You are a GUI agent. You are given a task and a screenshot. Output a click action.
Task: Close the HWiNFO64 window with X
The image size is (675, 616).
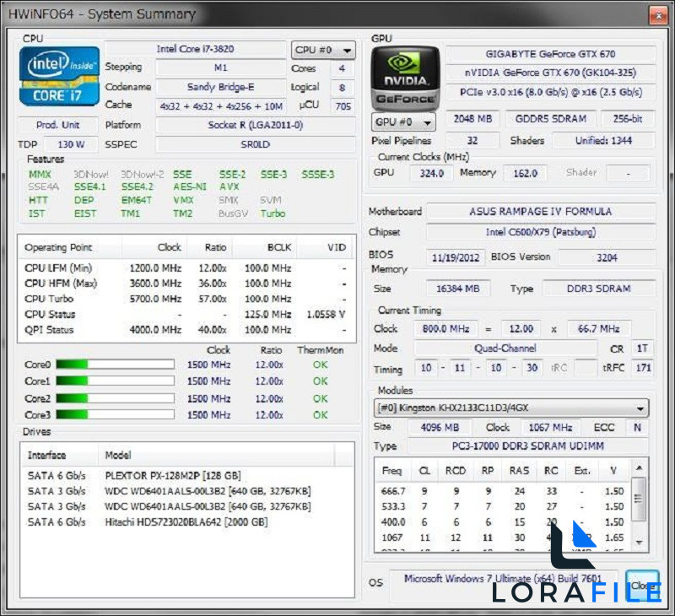(658, 16)
